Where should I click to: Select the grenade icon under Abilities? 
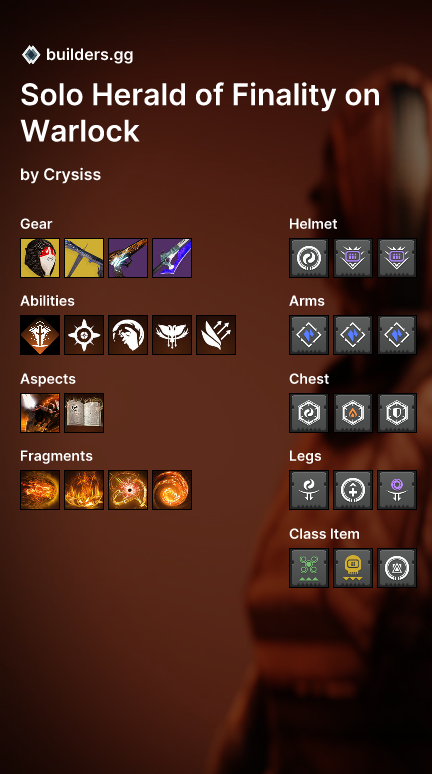(84, 335)
